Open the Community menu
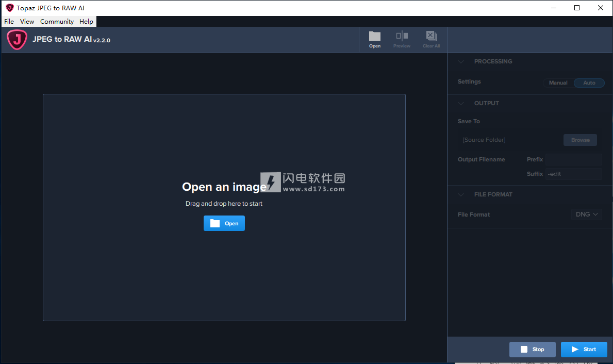 click(x=57, y=22)
